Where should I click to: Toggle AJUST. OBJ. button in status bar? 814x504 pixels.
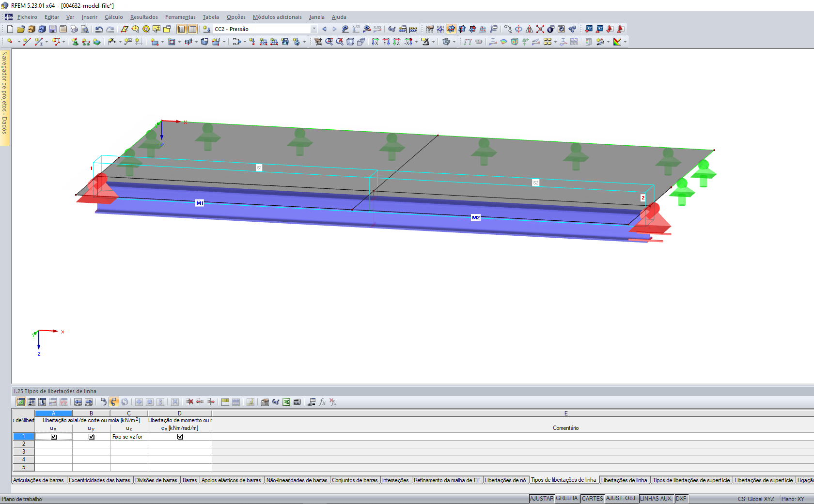pos(621,499)
